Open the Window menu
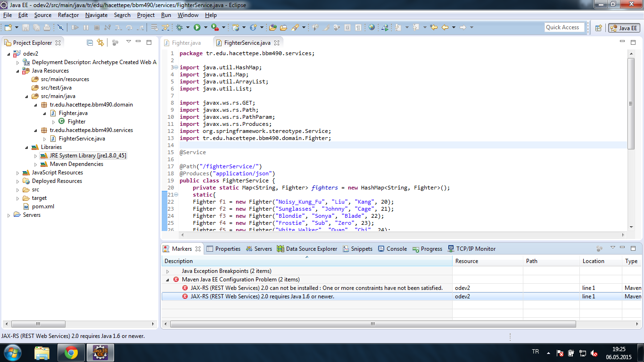 188,15
